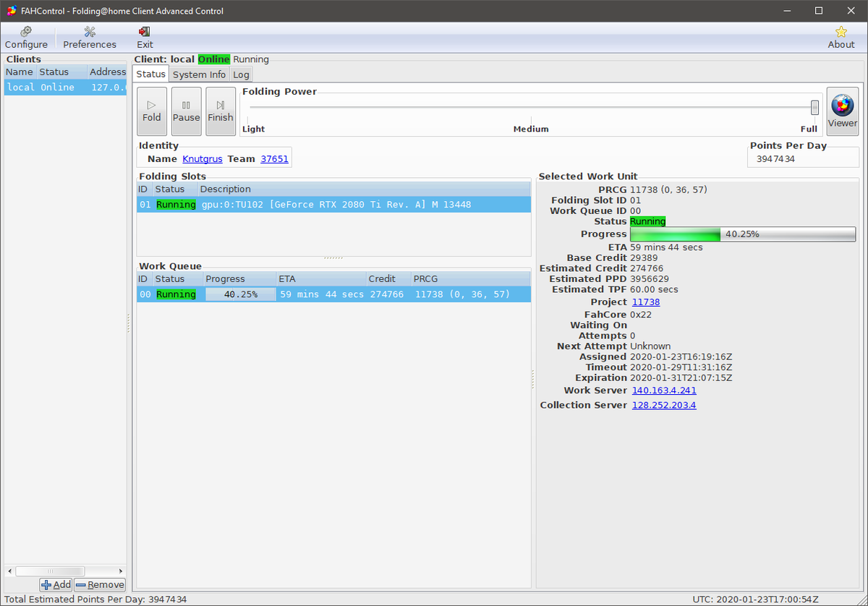Click the scroll right arrow in clients list
868x606 pixels.
(122, 571)
